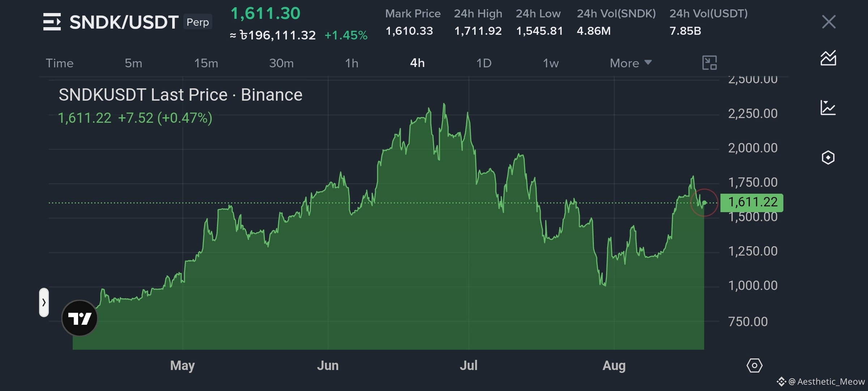Click the 1,611.22 current price tag
This screenshot has width=868, height=391.
tap(752, 202)
